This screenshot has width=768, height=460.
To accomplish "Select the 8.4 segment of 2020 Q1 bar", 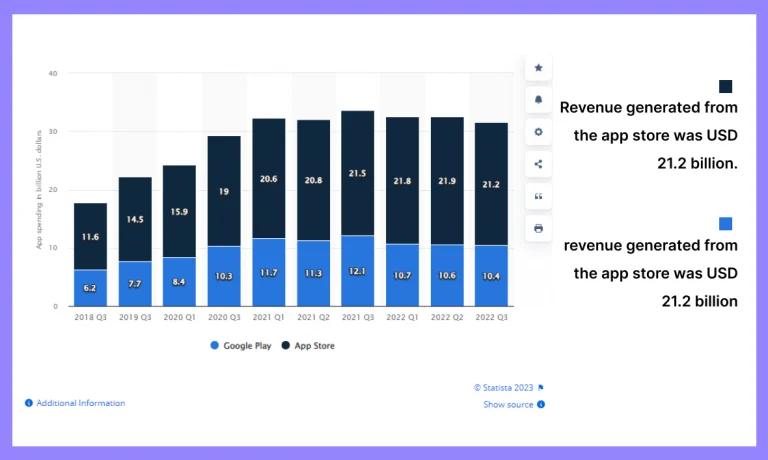I will [179, 282].
